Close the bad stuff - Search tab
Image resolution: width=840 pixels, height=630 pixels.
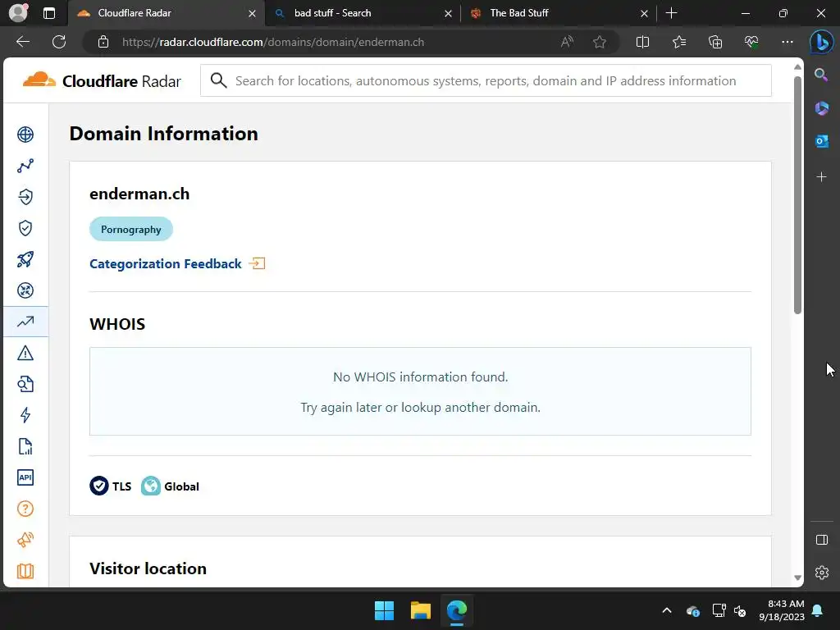[x=448, y=13]
